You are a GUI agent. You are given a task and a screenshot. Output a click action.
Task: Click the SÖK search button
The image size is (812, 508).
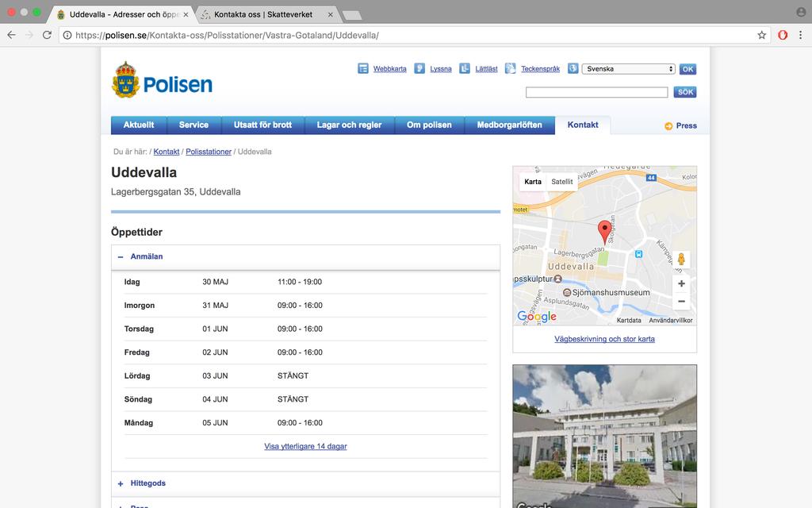point(685,92)
